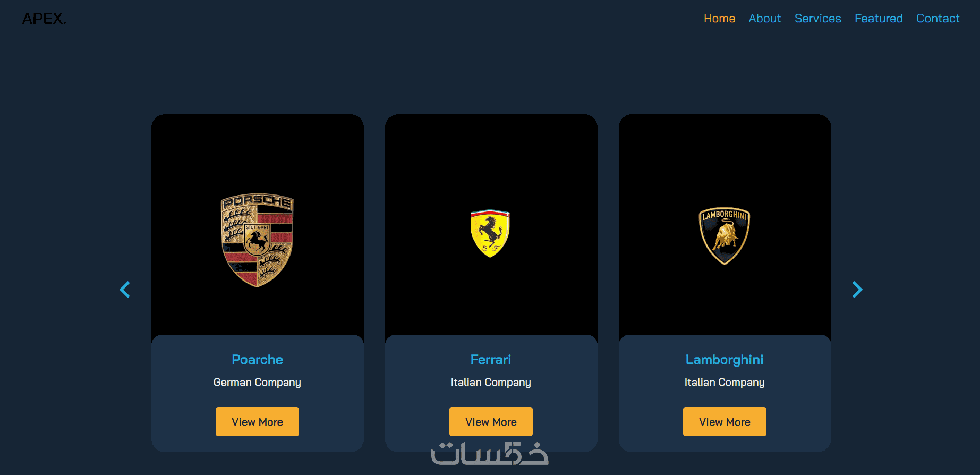
Task: Click the German Company subtitle text
Action: tap(257, 383)
